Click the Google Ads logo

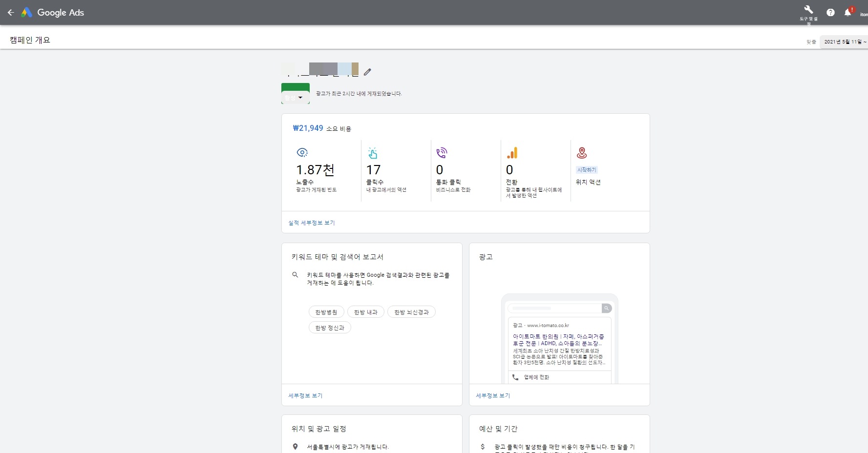[x=52, y=13]
